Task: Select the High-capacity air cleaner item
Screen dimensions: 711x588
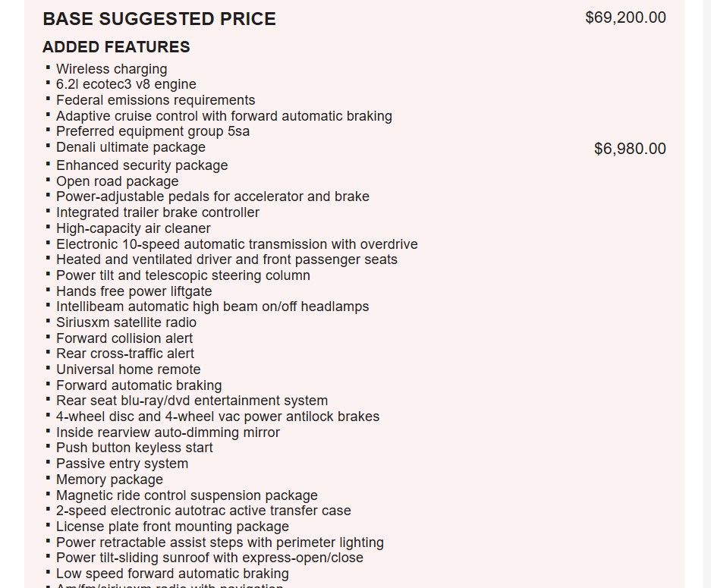Action: click(x=134, y=228)
